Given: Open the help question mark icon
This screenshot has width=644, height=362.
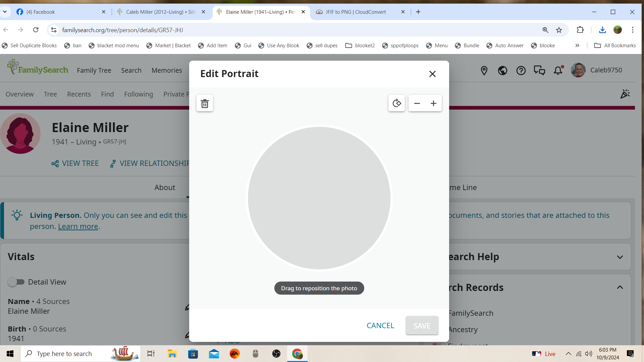Looking at the screenshot, I should [521, 70].
